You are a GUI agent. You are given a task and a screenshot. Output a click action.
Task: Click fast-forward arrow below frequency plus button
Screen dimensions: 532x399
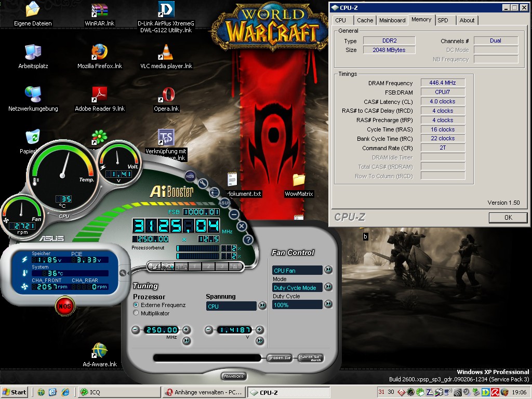[187, 341]
